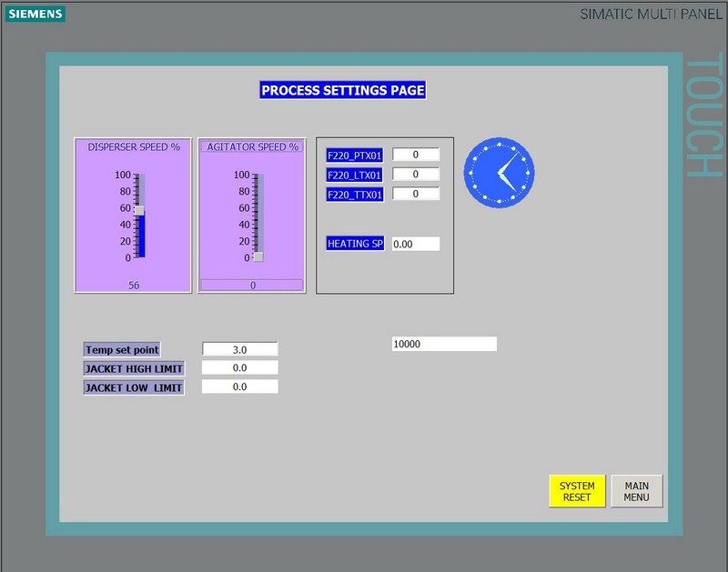
Task: Click the JACKET LOW LIMIT value field
Action: pos(240,386)
